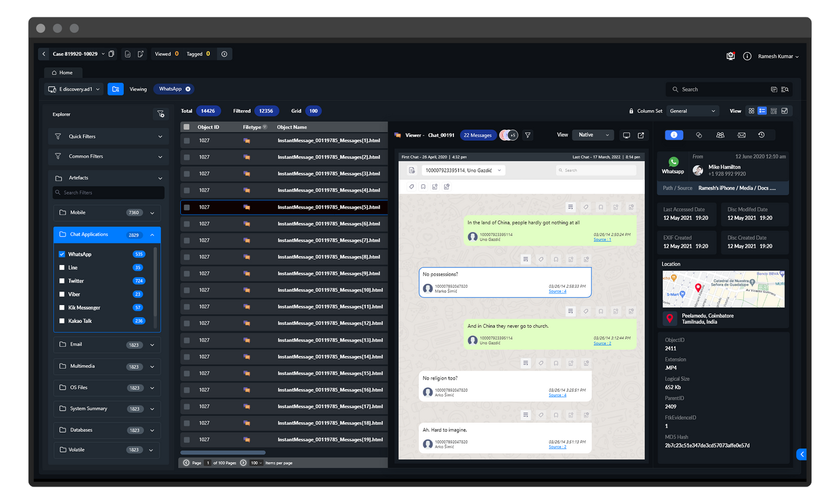840x504 pixels.
Task: Select the email tab in details panel
Action: [x=741, y=135]
